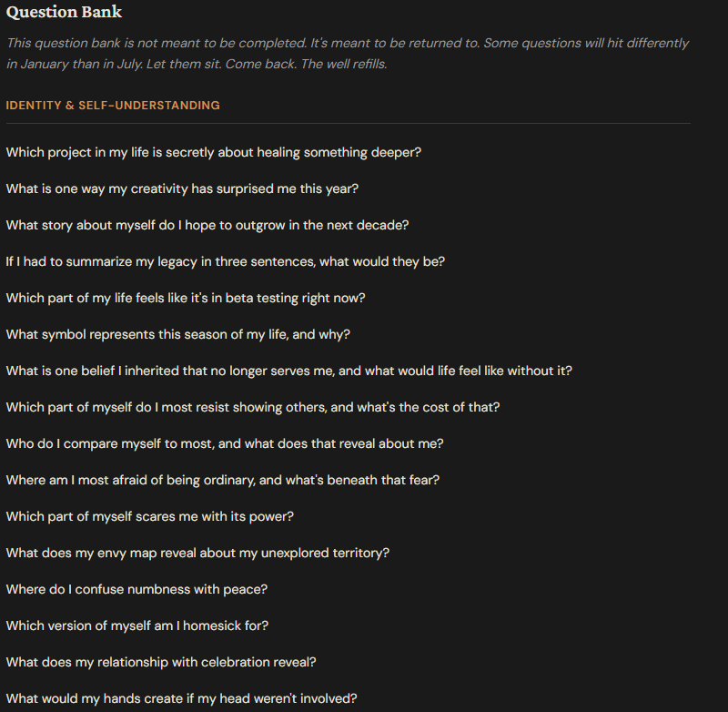Select the relationship with celebration question
The image size is (728, 712).
(x=161, y=662)
